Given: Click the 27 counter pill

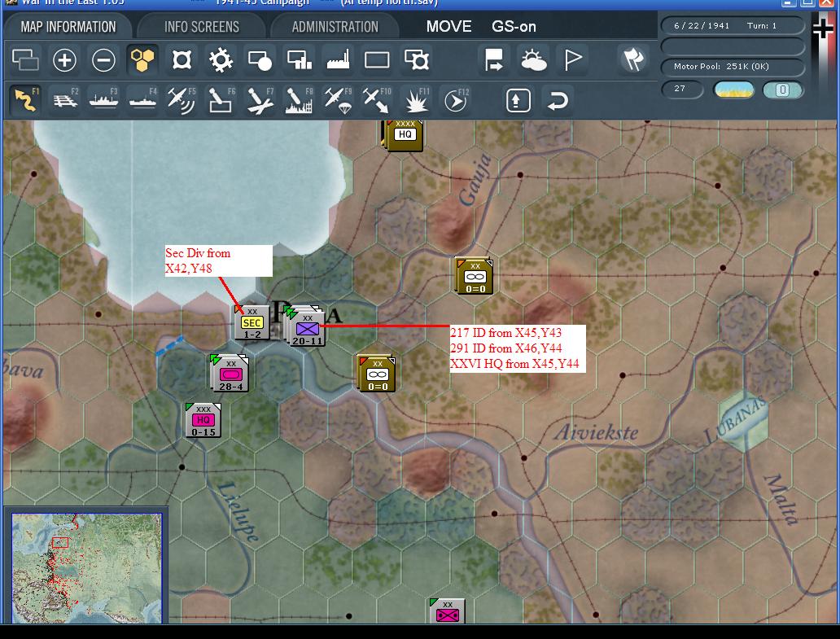Looking at the screenshot, I should pyautogui.click(x=682, y=89).
